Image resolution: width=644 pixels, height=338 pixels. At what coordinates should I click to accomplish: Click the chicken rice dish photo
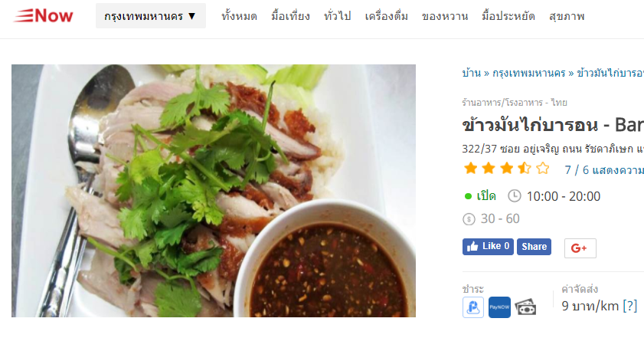214,191
